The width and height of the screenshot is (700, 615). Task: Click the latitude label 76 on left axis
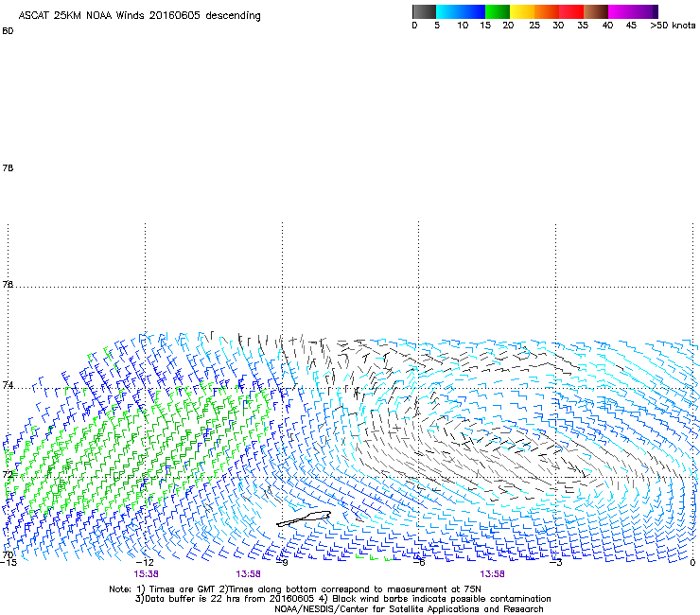(8, 284)
